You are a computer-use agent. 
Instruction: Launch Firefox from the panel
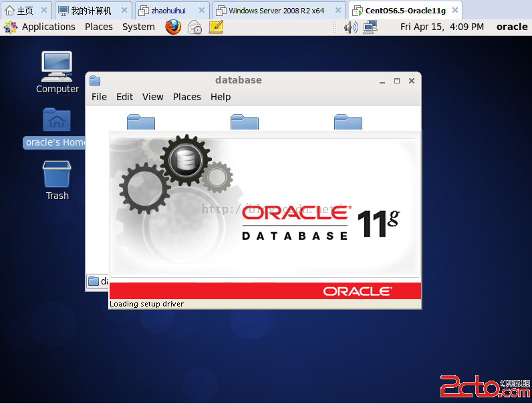tap(173, 27)
